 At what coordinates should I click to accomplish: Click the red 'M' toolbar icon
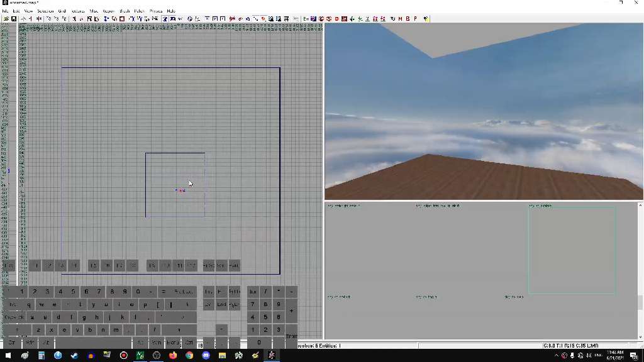point(400,19)
